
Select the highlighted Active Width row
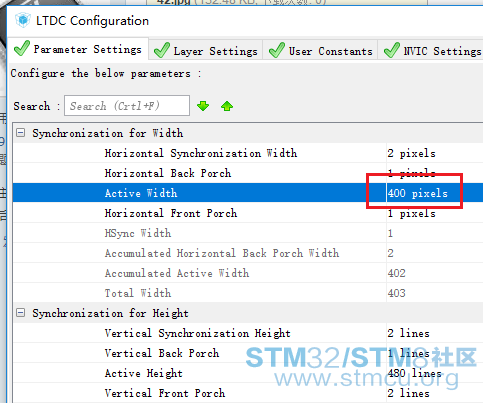point(248,193)
